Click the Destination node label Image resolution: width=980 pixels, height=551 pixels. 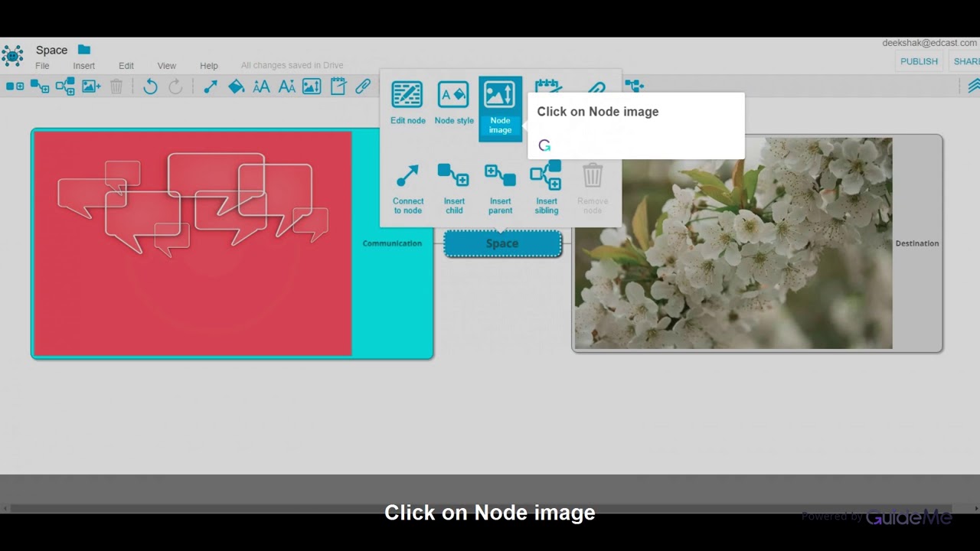click(x=917, y=243)
